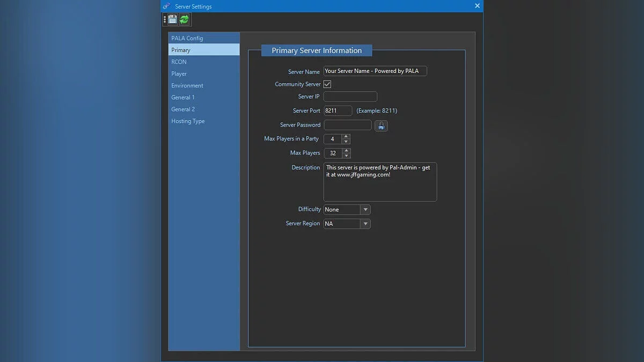Close the Server Settings window
This screenshot has height=362, width=644.
[477, 6]
